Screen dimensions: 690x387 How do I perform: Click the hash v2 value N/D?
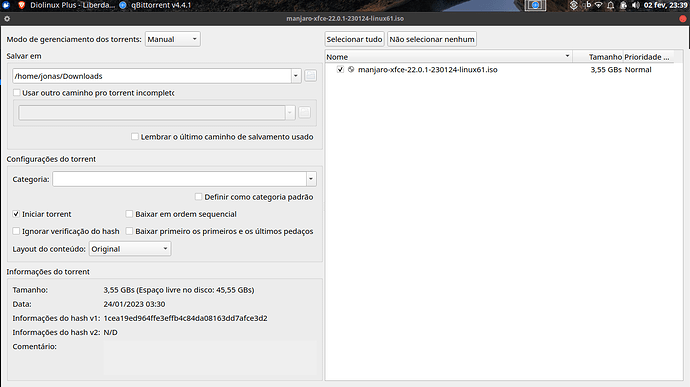tap(110, 332)
